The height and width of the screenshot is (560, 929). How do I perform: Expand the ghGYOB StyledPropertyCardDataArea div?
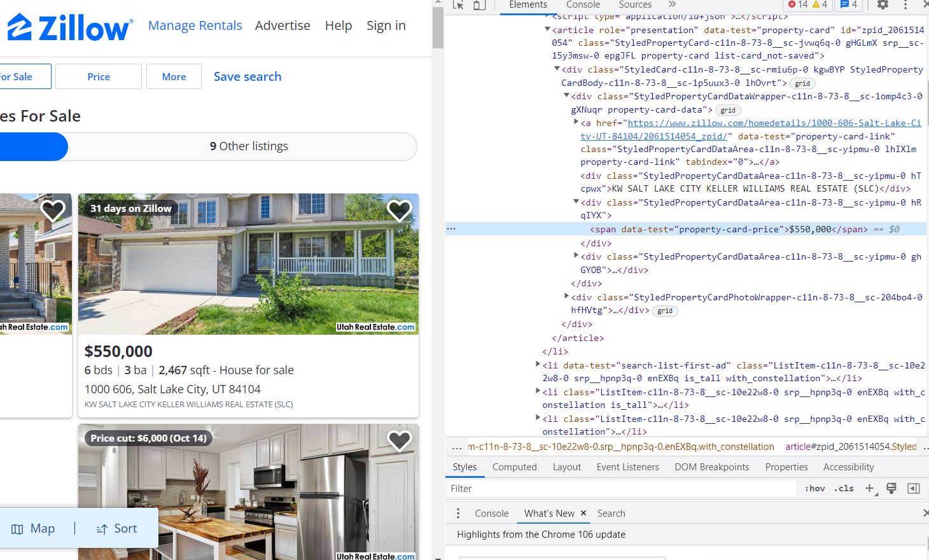[576, 256]
